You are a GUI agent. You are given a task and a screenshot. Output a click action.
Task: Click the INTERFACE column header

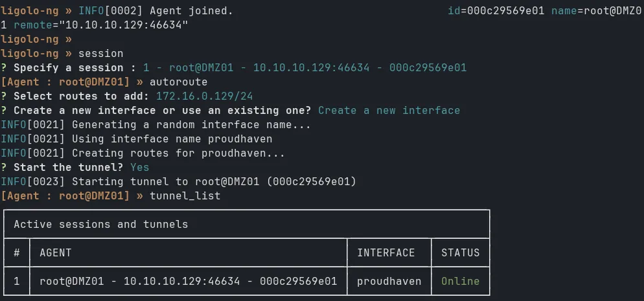click(385, 252)
